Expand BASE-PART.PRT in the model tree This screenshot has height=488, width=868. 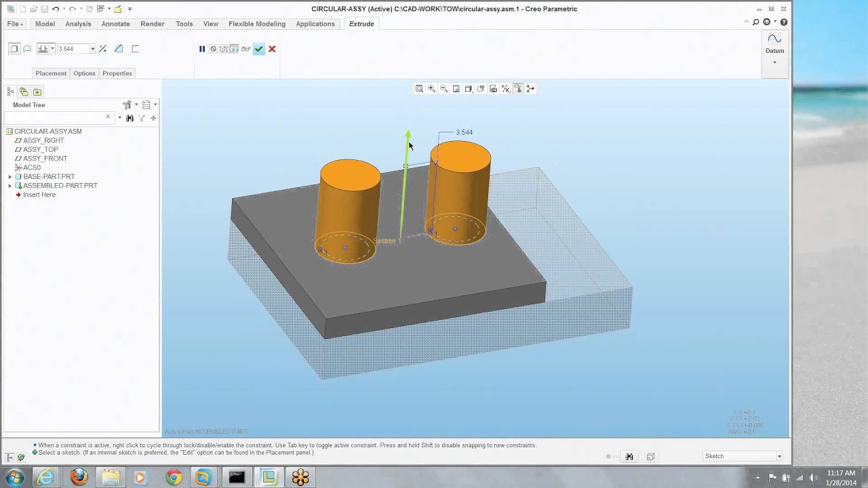pyautogui.click(x=9, y=177)
